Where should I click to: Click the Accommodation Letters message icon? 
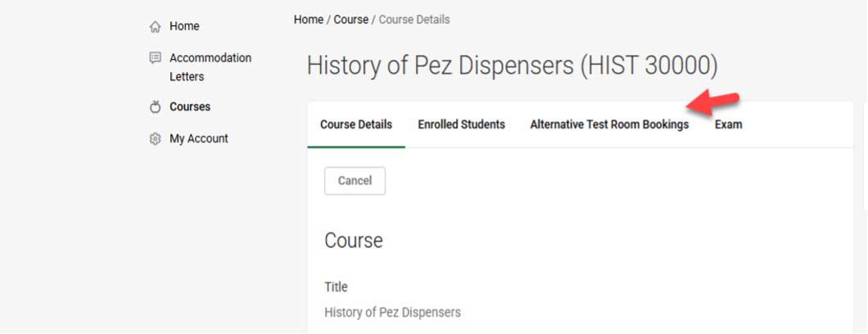click(156, 58)
